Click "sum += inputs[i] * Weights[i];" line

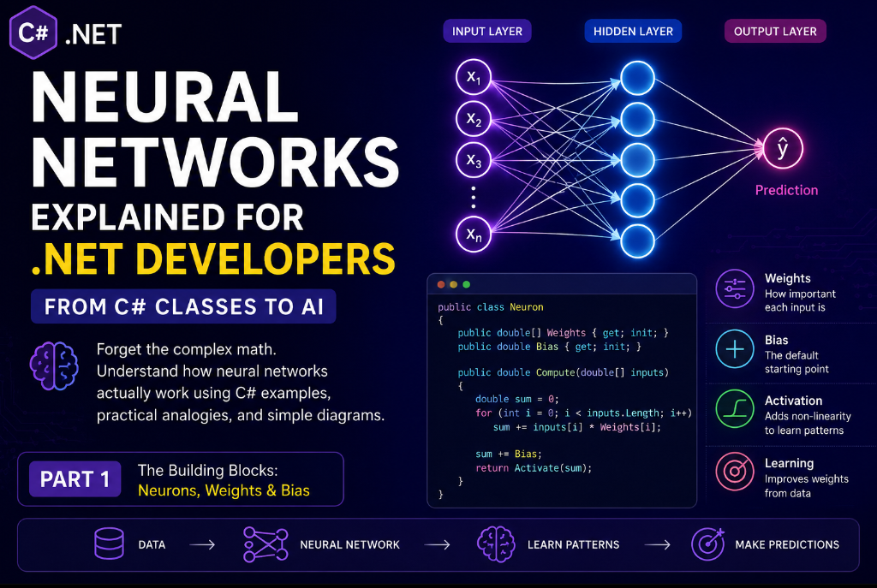click(x=576, y=427)
